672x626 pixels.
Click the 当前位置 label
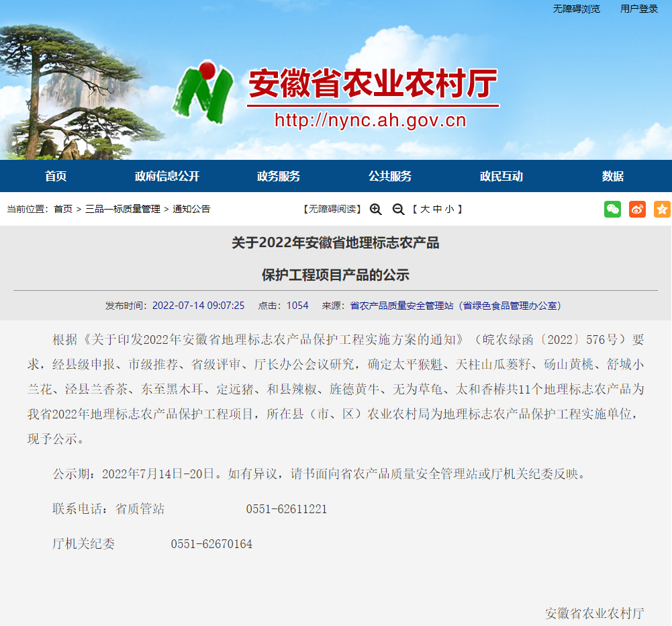pyautogui.click(x=28, y=210)
